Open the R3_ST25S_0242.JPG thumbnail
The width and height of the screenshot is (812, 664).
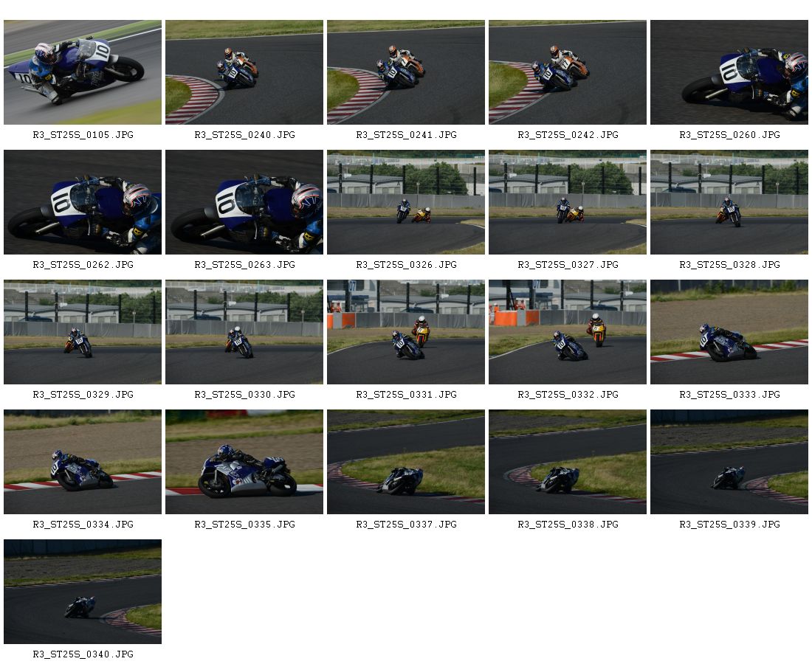[568, 72]
